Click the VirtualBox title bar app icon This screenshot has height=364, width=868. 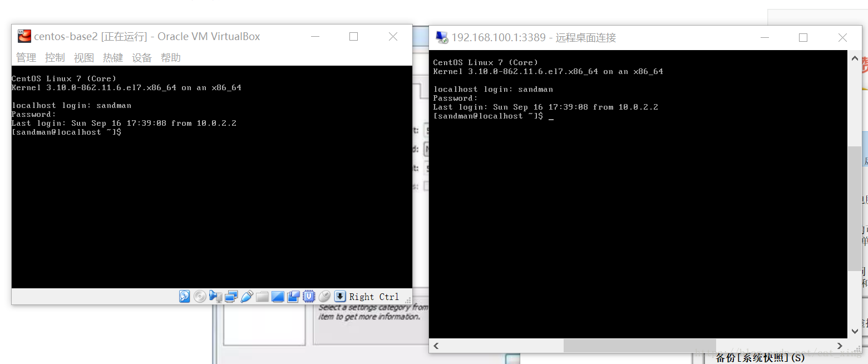click(24, 36)
